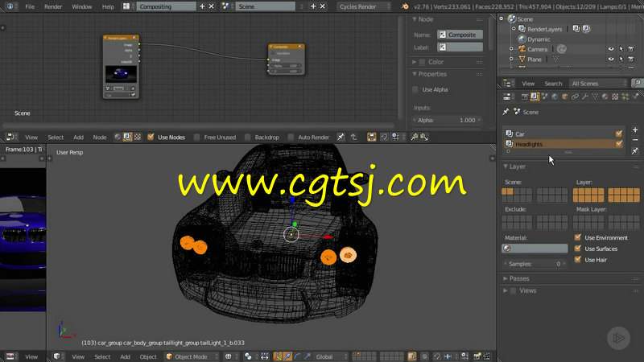The height and width of the screenshot is (362, 644).
Task: Toggle the Backdrop checkbox
Action: (248, 137)
